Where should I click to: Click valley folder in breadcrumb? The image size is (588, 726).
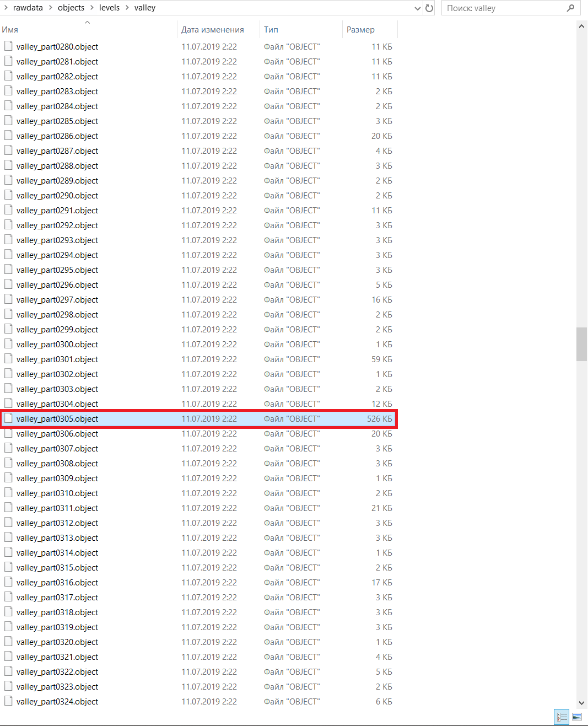pos(145,8)
